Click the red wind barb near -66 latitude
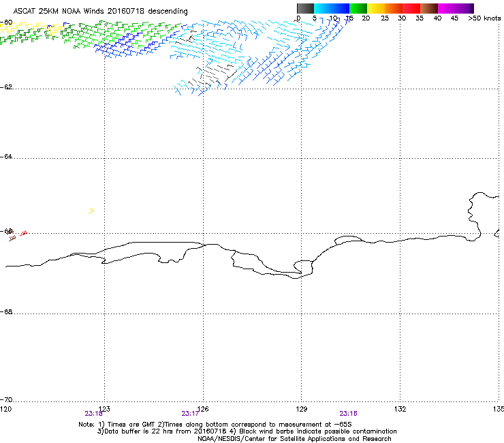 pyautogui.click(x=23, y=233)
